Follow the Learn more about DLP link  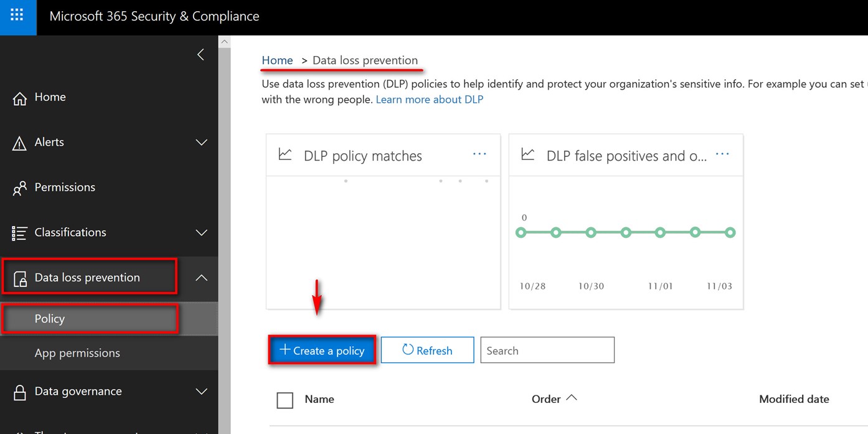tap(430, 100)
